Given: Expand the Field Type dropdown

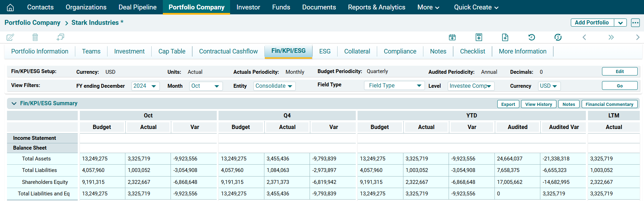Looking at the screenshot, I should click(394, 86).
